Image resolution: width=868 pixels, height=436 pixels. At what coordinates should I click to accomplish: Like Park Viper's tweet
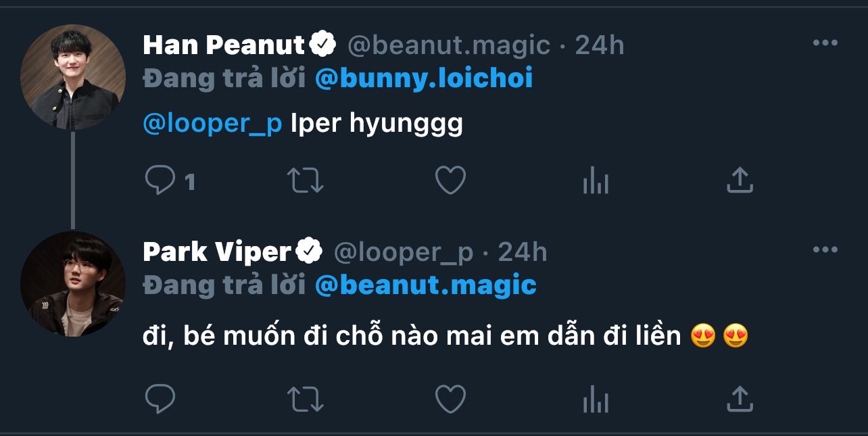click(450, 398)
